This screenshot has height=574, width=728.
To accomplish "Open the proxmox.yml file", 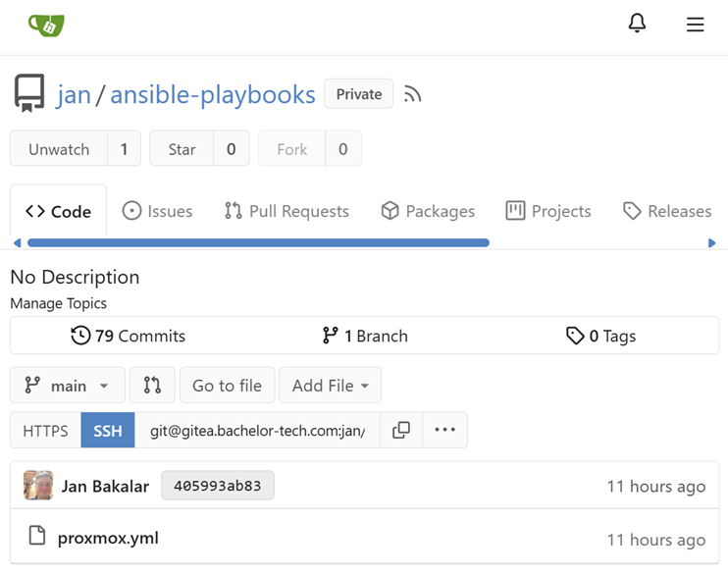I will pos(108,538).
